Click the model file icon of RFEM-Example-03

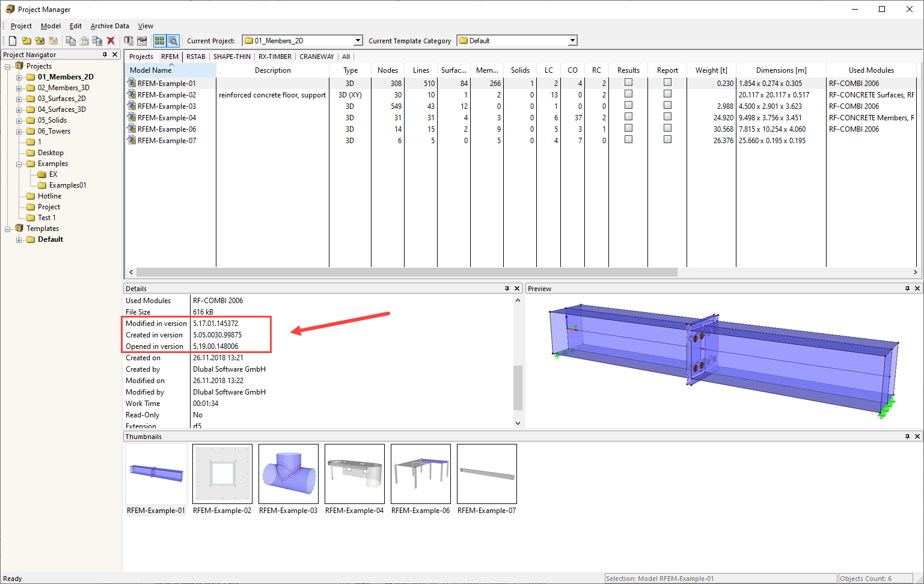pyautogui.click(x=132, y=106)
